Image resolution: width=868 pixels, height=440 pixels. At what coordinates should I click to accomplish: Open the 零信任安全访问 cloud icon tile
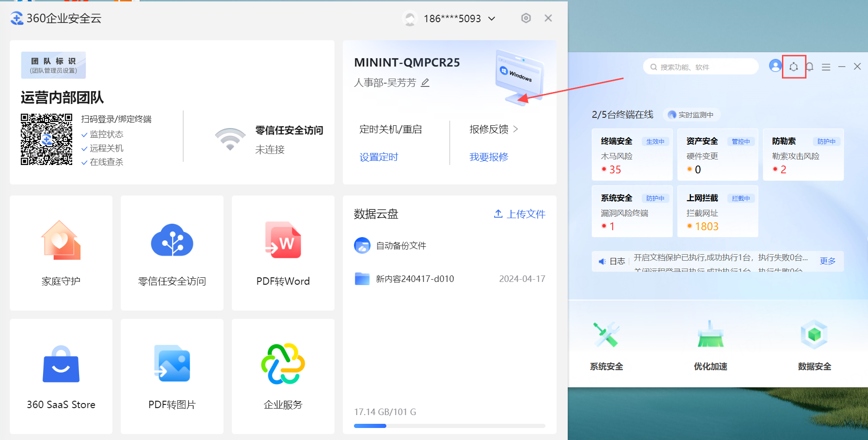pyautogui.click(x=172, y=253)
